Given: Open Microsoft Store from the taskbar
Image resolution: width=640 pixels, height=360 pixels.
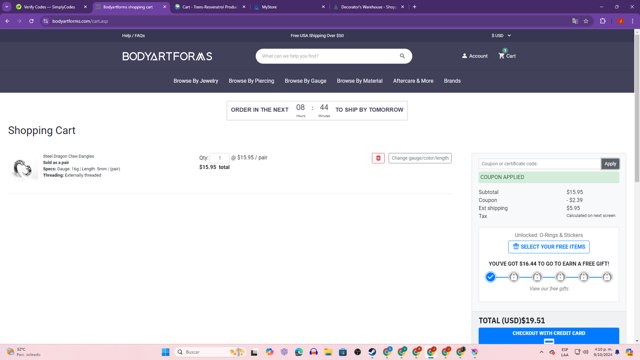Looking at the screenshot, I should pos(343,352).
